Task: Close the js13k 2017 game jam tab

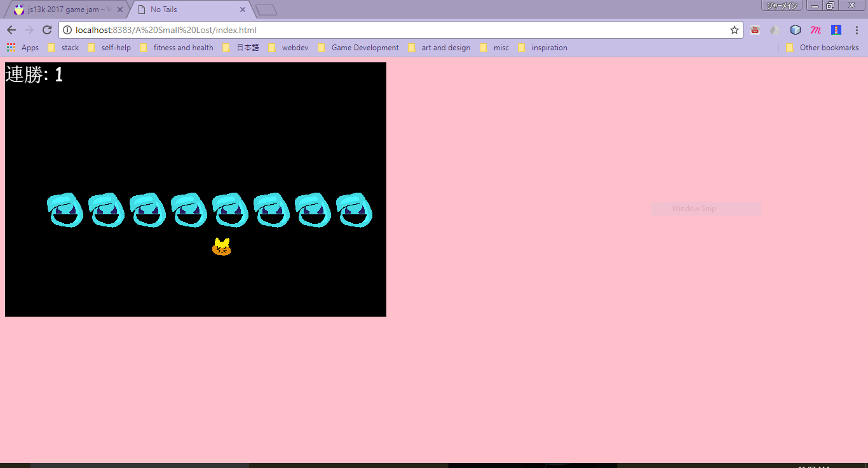Action: [x=120, y=10]
